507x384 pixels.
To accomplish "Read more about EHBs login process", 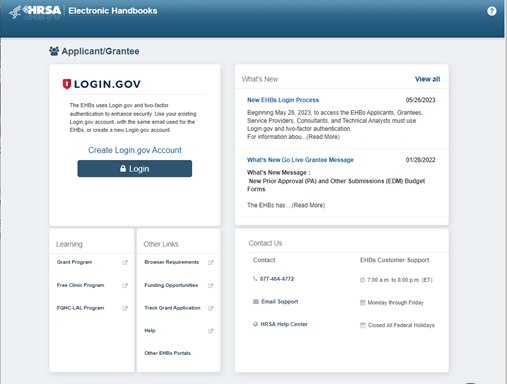I will click(323, 137).
